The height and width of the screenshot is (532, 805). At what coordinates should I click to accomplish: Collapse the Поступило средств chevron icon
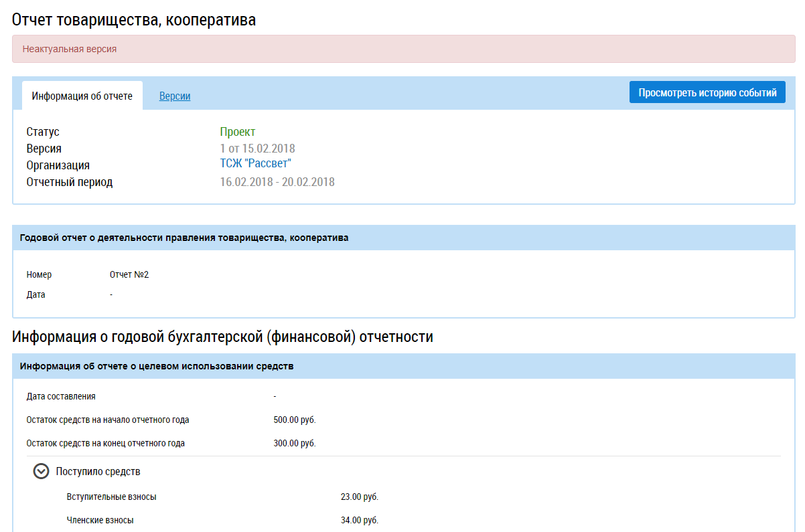[x=42, y=472]
